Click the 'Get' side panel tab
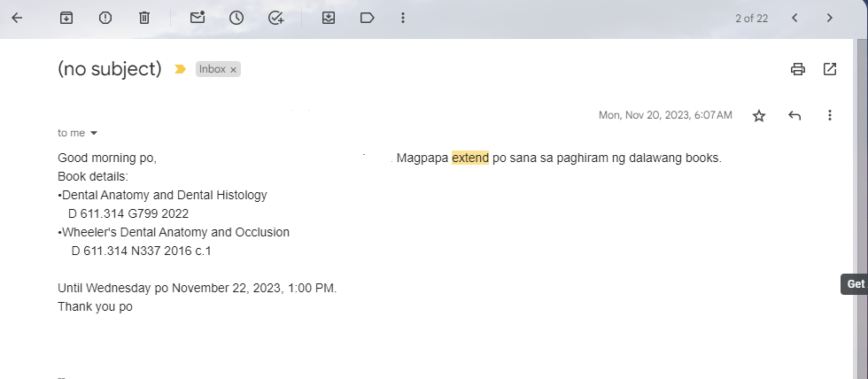This screenshot has height=379, width=868. pyautogui.click(x=855, y=284)
